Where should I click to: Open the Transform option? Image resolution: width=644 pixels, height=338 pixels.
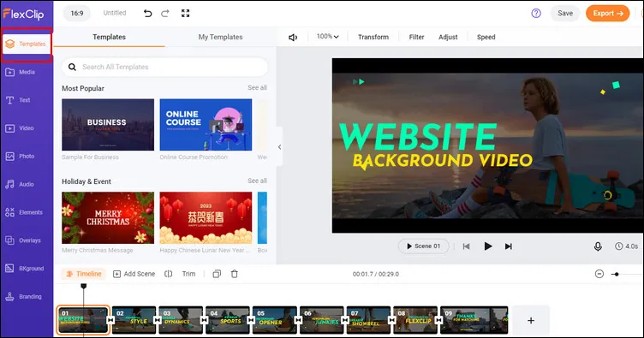[x=373, y=37]
